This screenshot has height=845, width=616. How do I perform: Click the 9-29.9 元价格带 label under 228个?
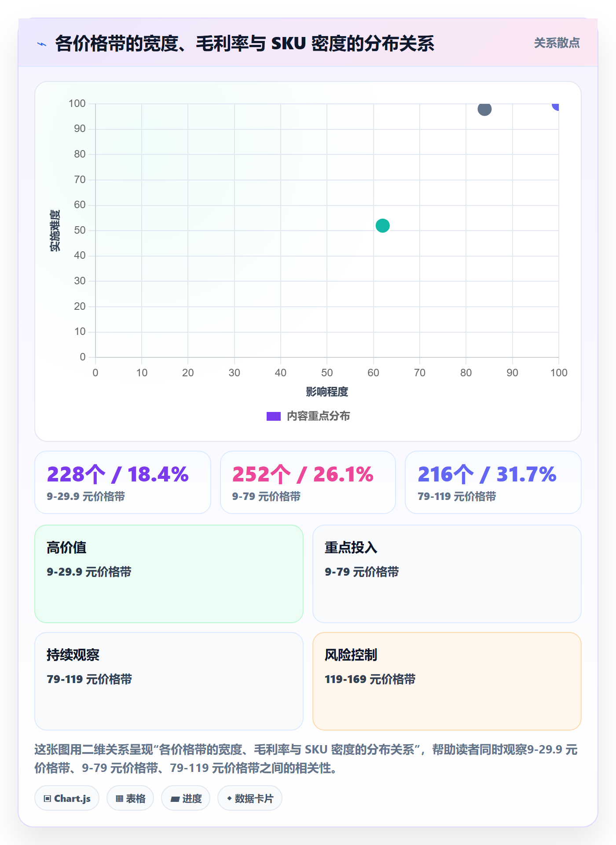(x=86, y=496)
